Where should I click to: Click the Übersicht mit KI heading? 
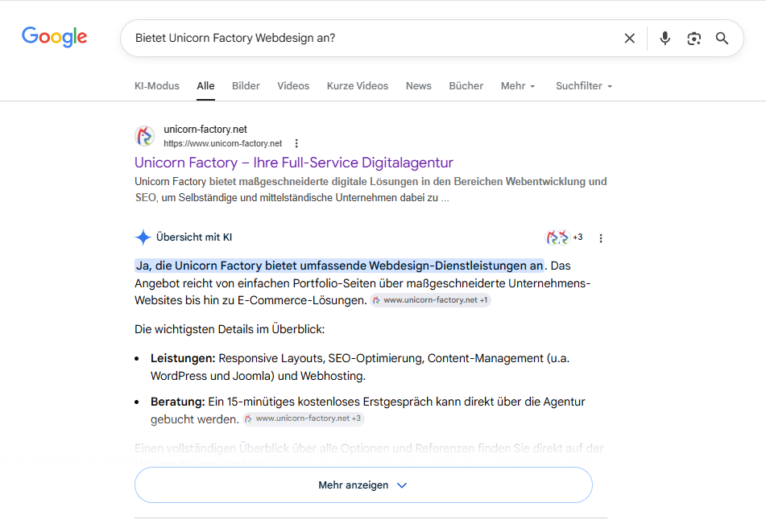(194, 237)
